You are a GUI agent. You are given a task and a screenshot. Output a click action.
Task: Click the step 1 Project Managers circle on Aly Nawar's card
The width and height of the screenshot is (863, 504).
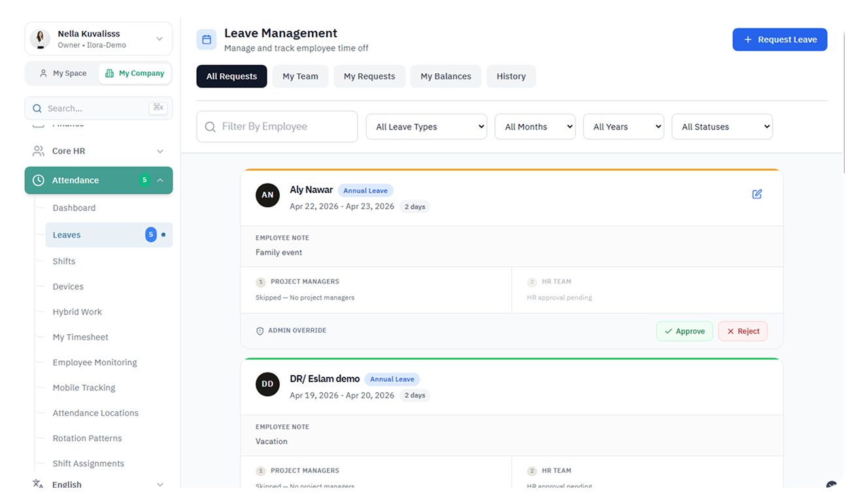pos(260,282)
